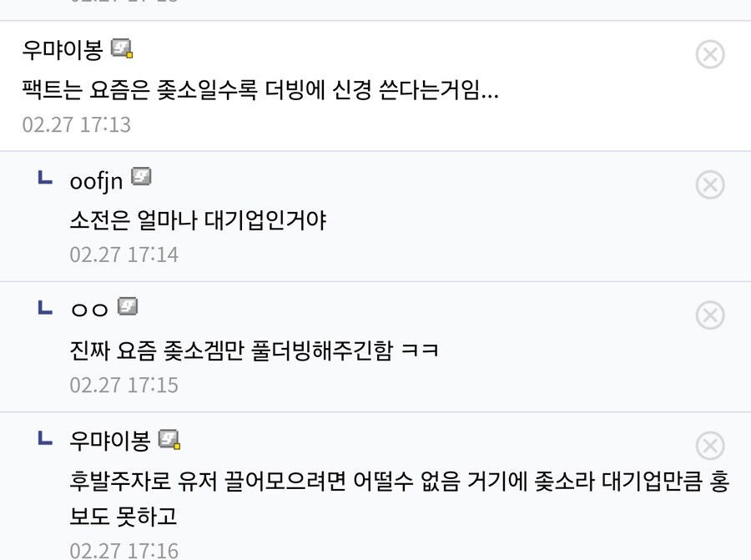Delete 우먀이봉's bottom reply via X button
Viewport: 751px width, 560px height.
[x=710, y=445]
